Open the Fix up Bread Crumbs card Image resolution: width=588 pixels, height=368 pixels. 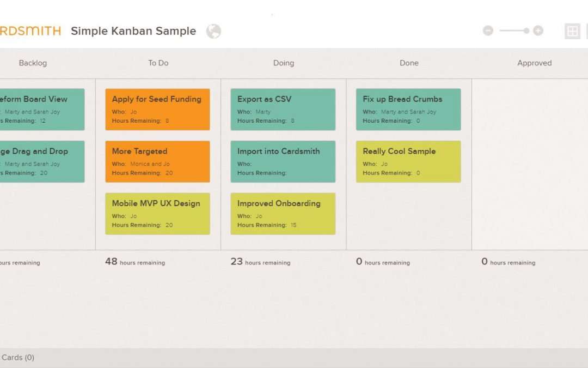point(408,109)
